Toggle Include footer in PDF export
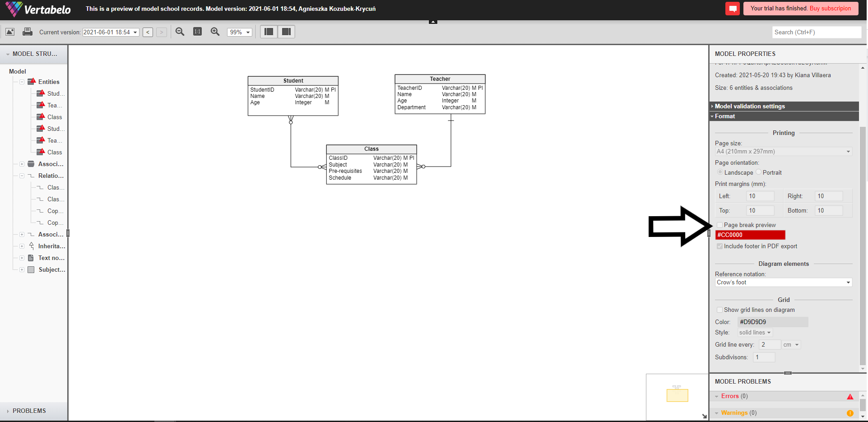 tap(720, 246)
